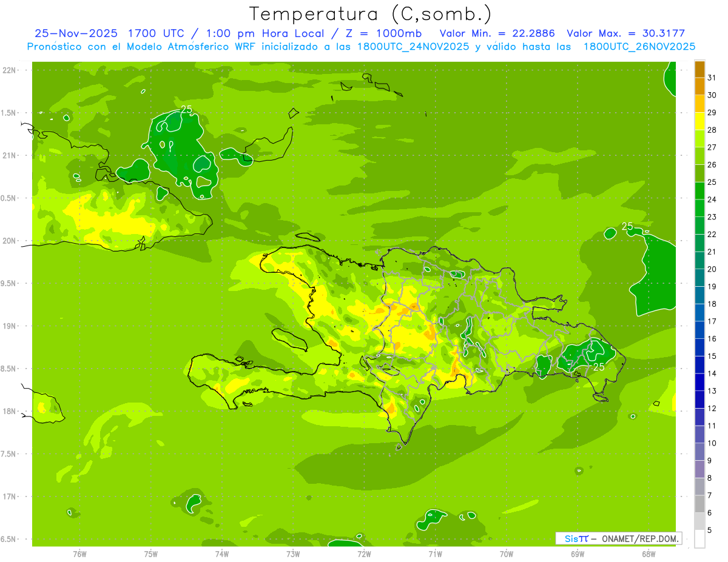Click the 74W longitude axis label
The height and width of the screenshot is (562, 728).
pos(222,554)
